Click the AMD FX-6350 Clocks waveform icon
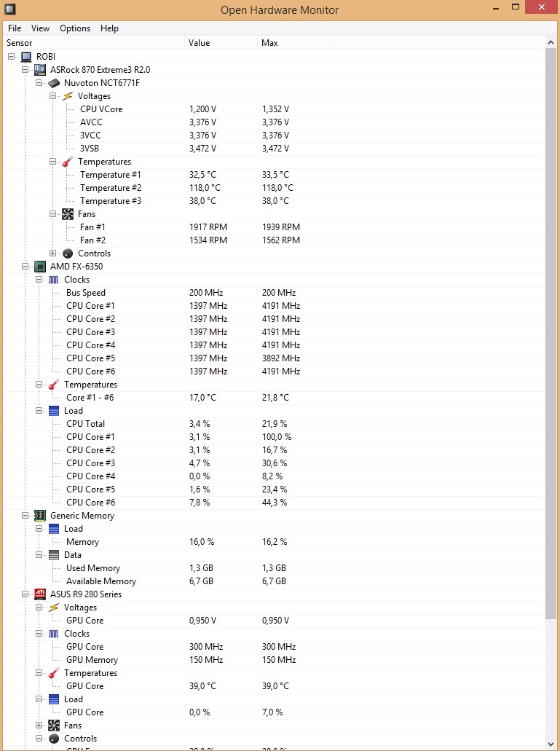The width and height of the screenshot is (560, 751). tap(54, 280)
